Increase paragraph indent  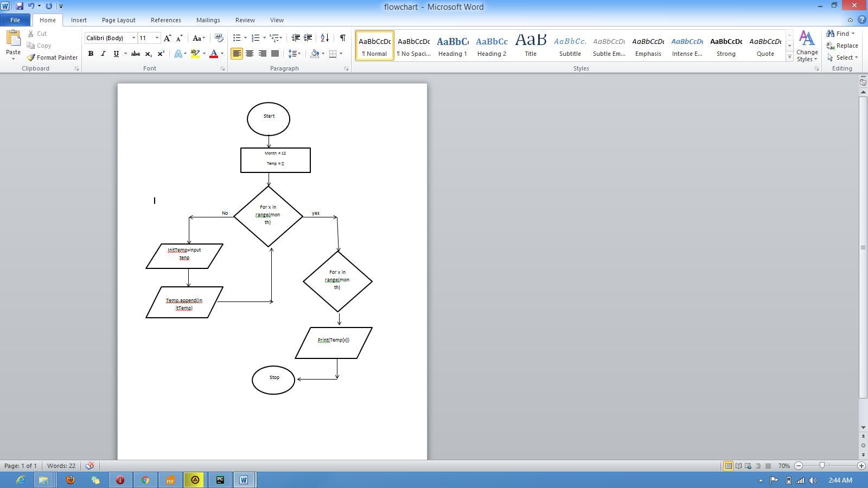[308, 38]
